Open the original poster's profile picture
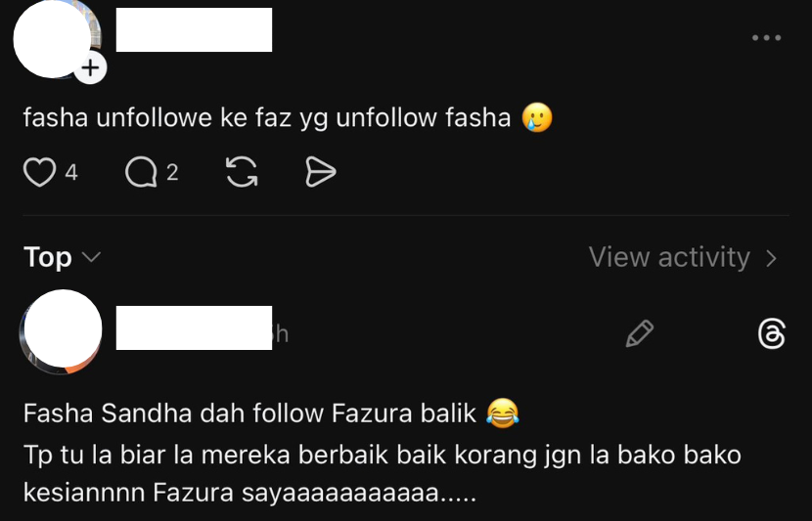Image resolution: width=812 pixels, height=521 pixels. (55, 39)
